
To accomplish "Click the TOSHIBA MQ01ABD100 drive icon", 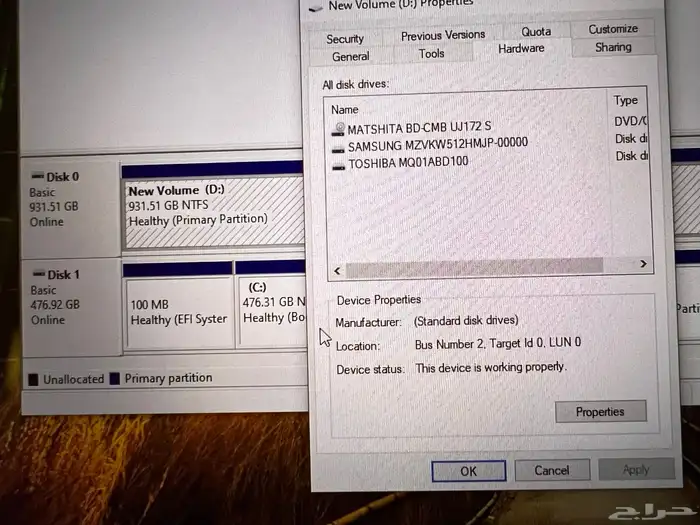I will tap(339, 163).
